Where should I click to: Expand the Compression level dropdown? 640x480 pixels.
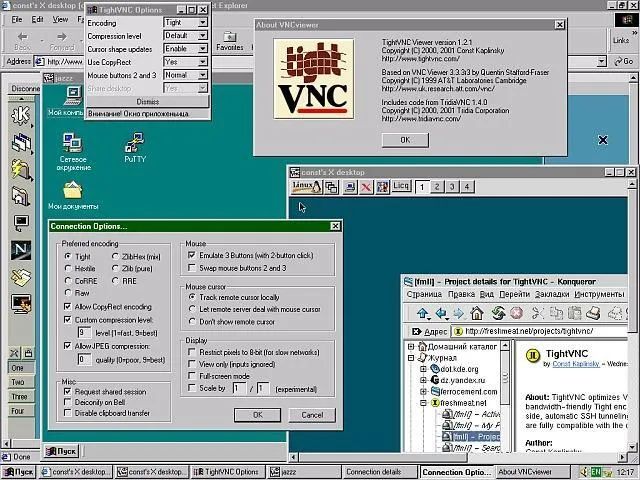(x=186, y=36)
